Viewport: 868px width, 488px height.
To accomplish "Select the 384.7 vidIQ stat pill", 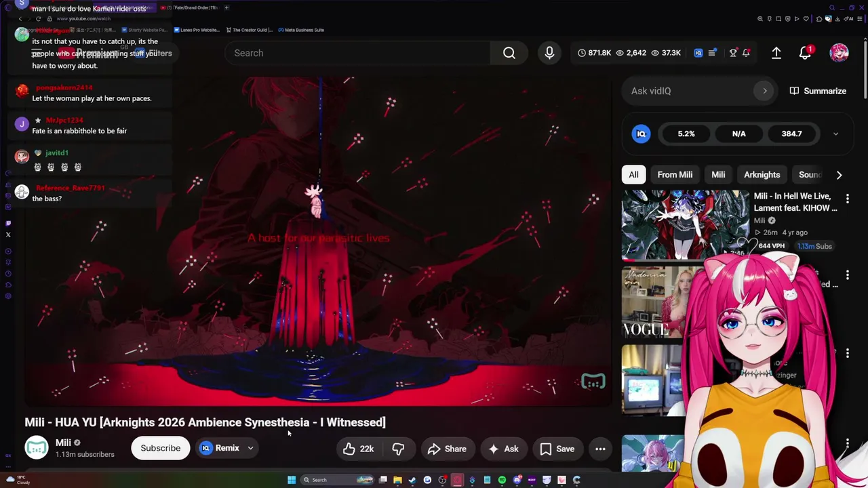I will [791, 134].
